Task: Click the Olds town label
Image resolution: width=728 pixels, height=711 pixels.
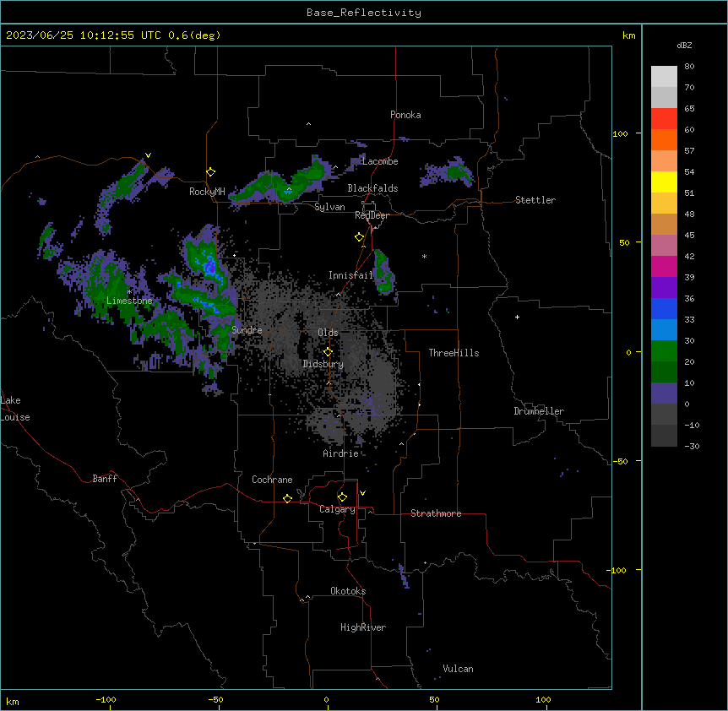Action: pos(328,333)
